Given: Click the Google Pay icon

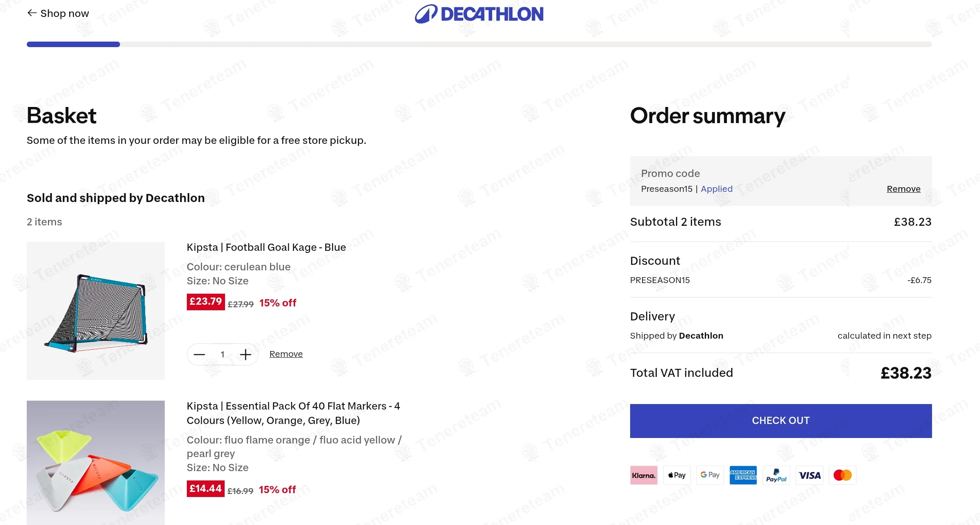Looking at the screenshot, I should pos(710,475).
